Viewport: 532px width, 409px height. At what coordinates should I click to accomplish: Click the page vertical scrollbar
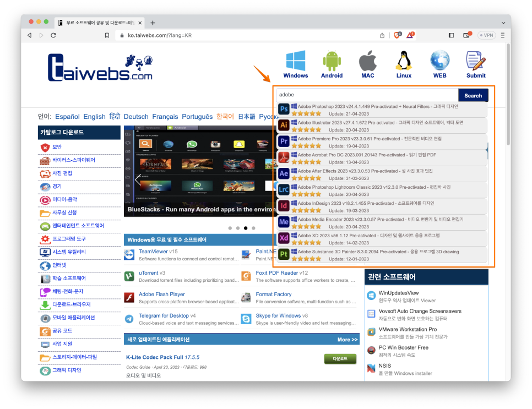(508, 94)
